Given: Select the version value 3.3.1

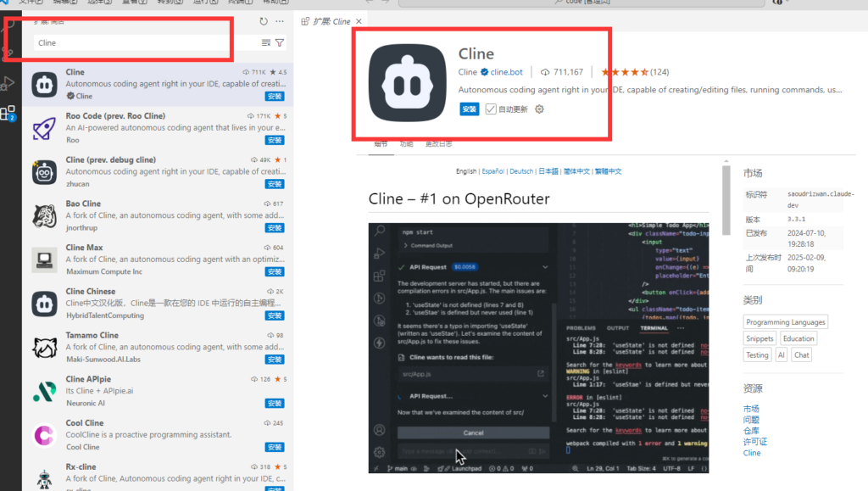Looking at the screenshot, I should click(797, 219).
